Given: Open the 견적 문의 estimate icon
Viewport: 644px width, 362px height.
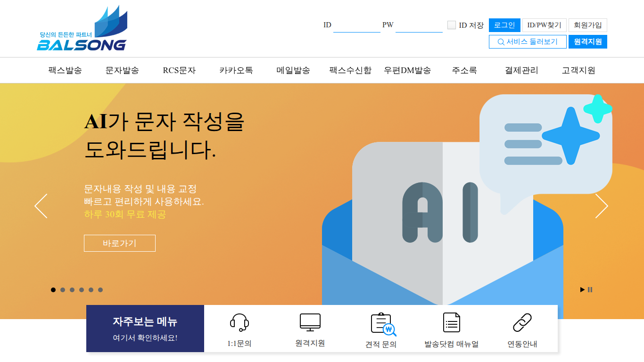Looking at the screenshot, I should pyautogui.click(x=383, y=324).
